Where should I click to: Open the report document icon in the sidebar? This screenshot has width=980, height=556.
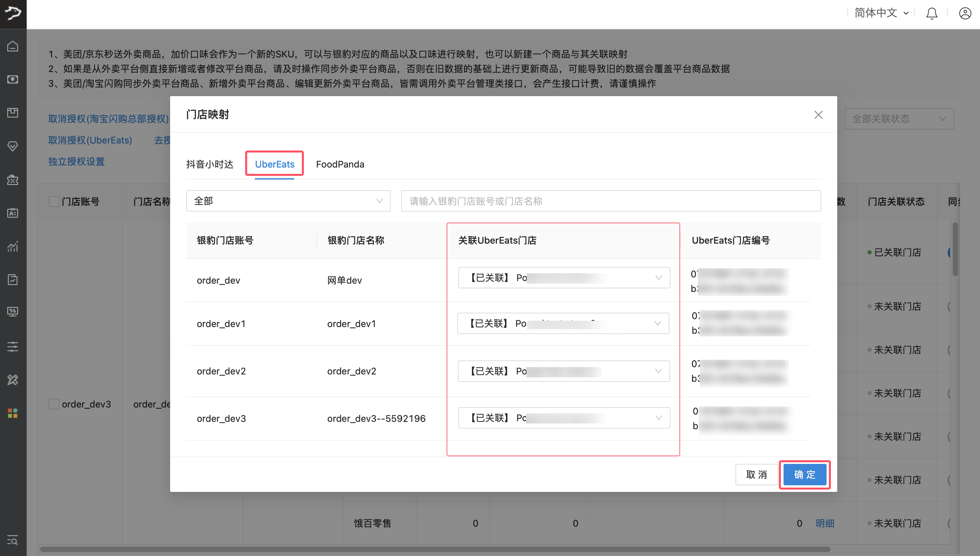point(13,280)
